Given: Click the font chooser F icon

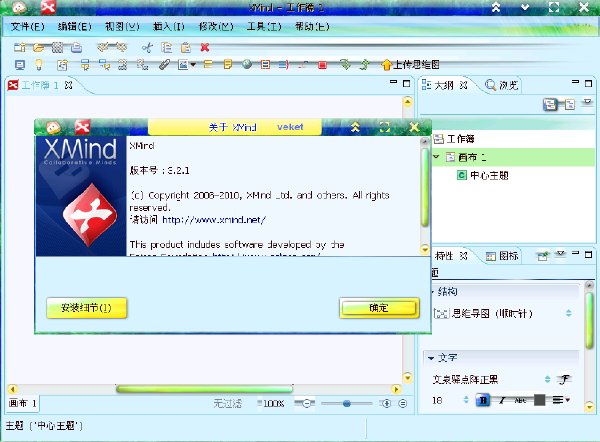Looking at the screenshot, I should coord(564,379).
